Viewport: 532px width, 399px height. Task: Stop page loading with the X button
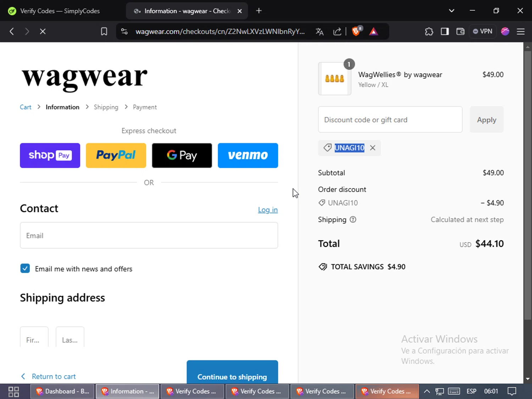pos(43,32)
